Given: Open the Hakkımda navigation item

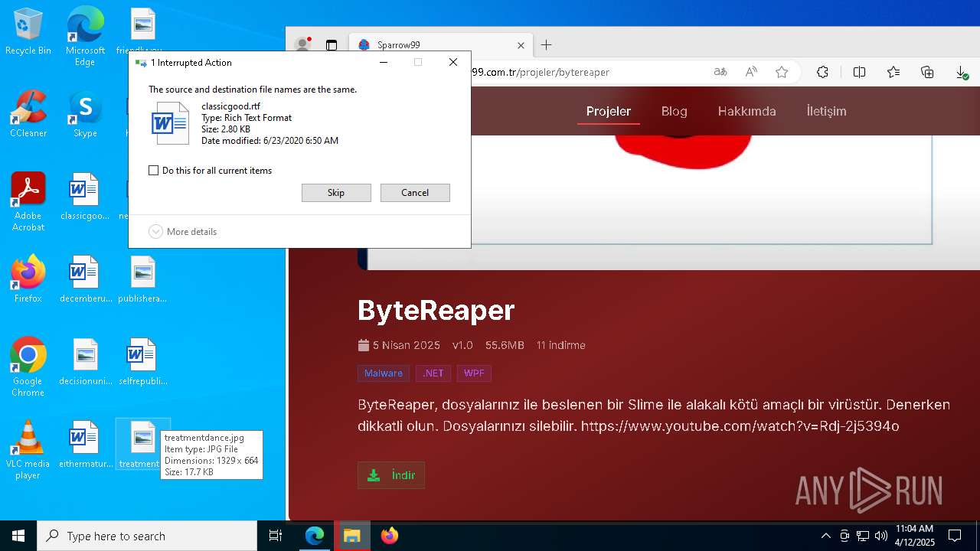Looking at the screenshot, I should pos(746,111).
